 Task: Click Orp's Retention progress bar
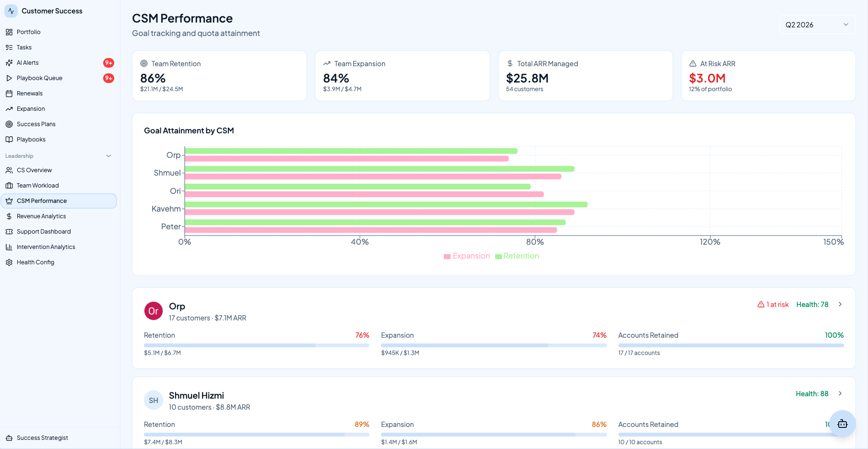point(257,345)
